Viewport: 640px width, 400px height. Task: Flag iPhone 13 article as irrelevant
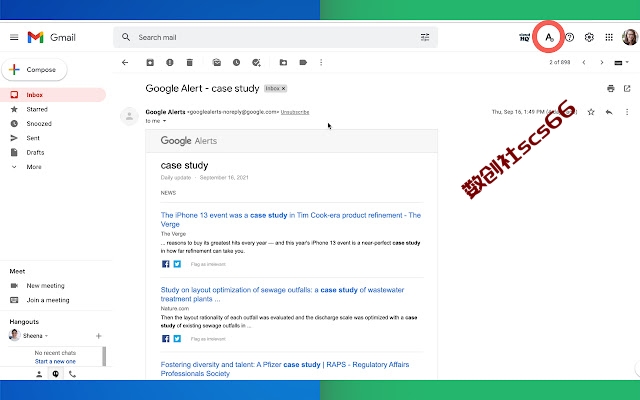click(208, 264)
